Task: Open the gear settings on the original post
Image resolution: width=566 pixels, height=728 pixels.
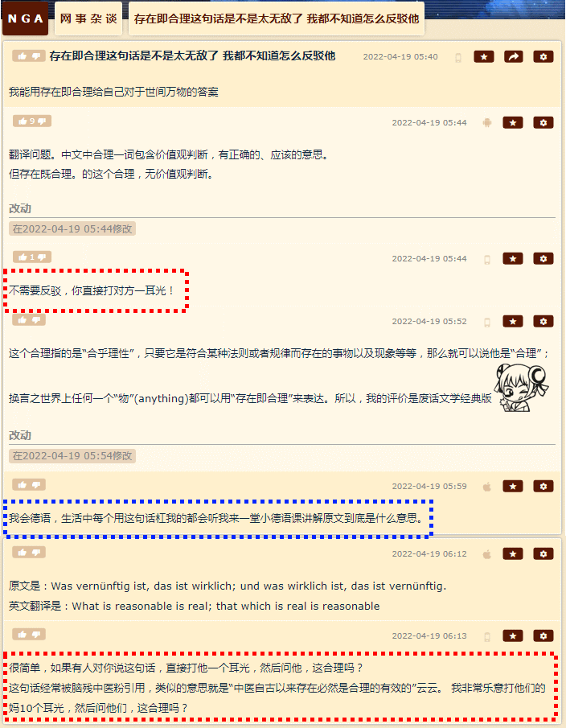Action: click(x=543, y=56)
